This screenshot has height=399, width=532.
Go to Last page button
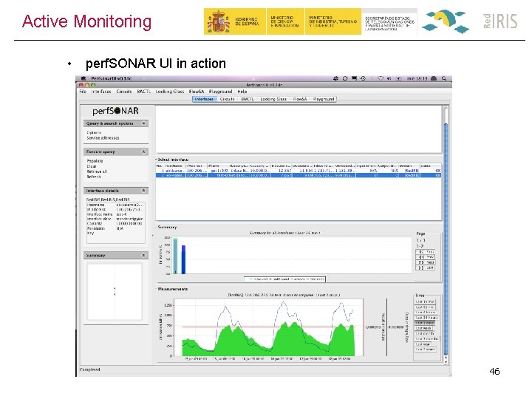tap(426, 267)
